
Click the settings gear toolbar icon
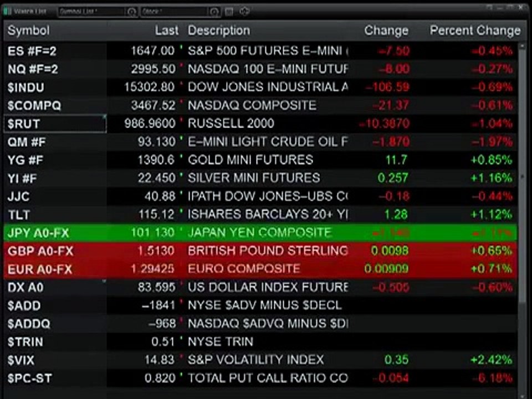[x=244, y=12]
